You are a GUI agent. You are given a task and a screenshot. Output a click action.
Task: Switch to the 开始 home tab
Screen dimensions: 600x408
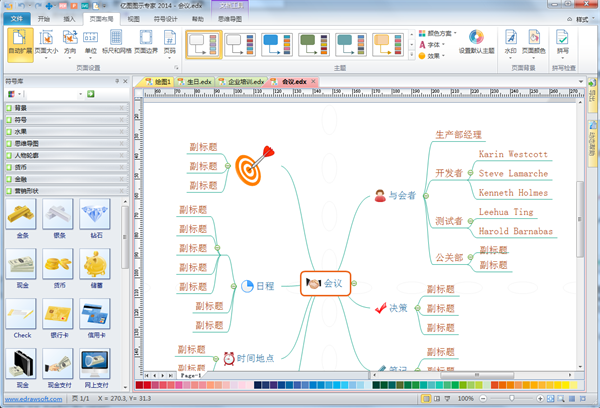click(44, 19)
